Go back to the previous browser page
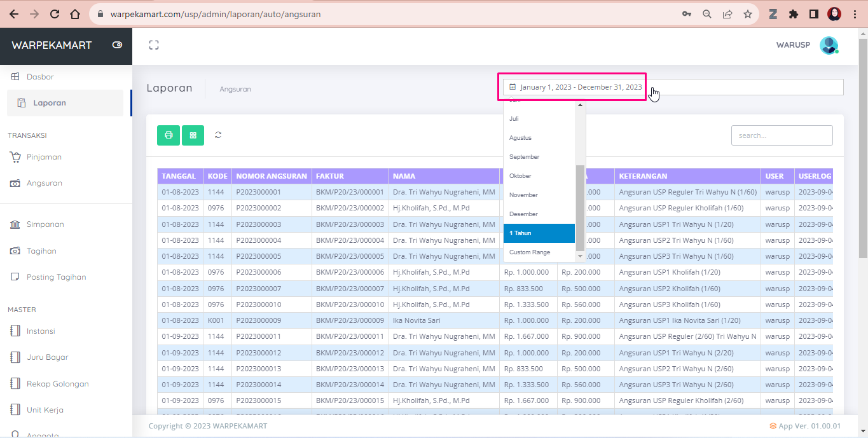Viewport: 868px width, 438px height. (x=13, y=14)
